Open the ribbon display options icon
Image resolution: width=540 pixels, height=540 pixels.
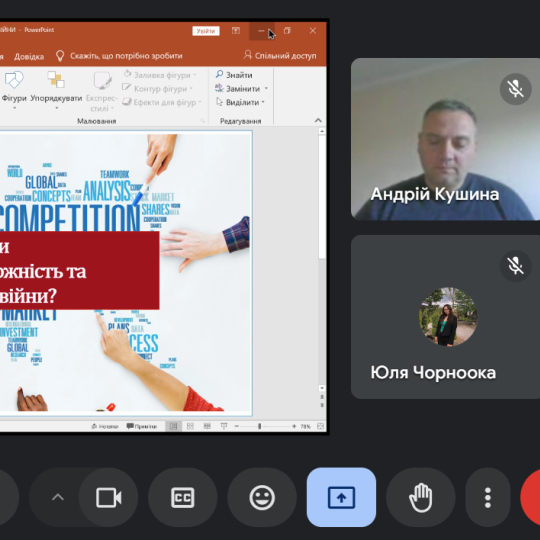tap(236, 31)
